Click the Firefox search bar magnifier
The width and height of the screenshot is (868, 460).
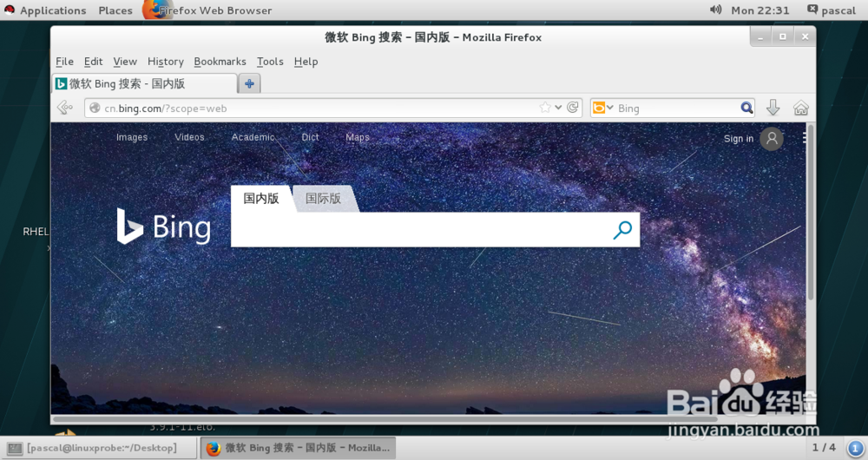tap(746, 108)
